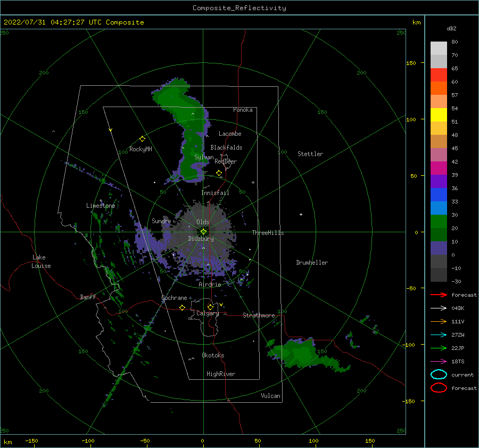Click the RockyMH label
The width and height of the screenshot is (479, 448).
click(x=141, y=149)
